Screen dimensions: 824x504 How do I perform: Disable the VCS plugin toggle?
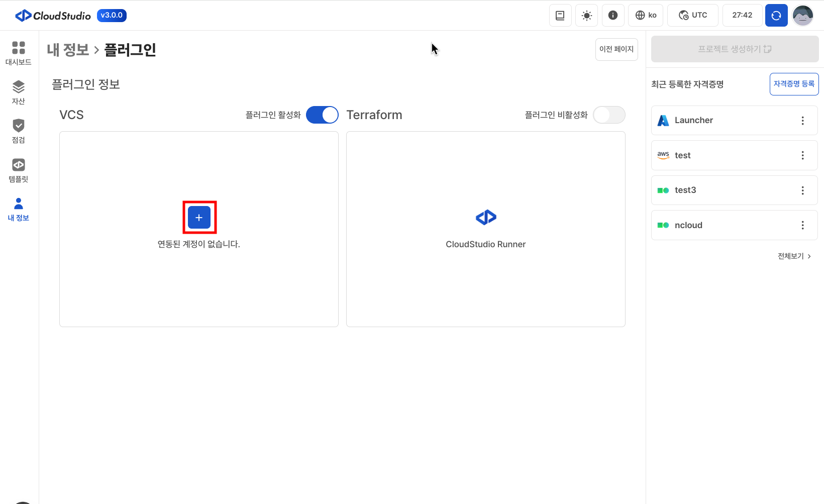point(322,115)
